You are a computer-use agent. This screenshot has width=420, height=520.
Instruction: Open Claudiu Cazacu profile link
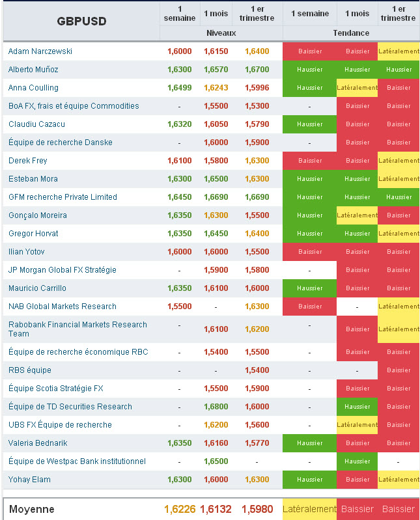point(37,124)
